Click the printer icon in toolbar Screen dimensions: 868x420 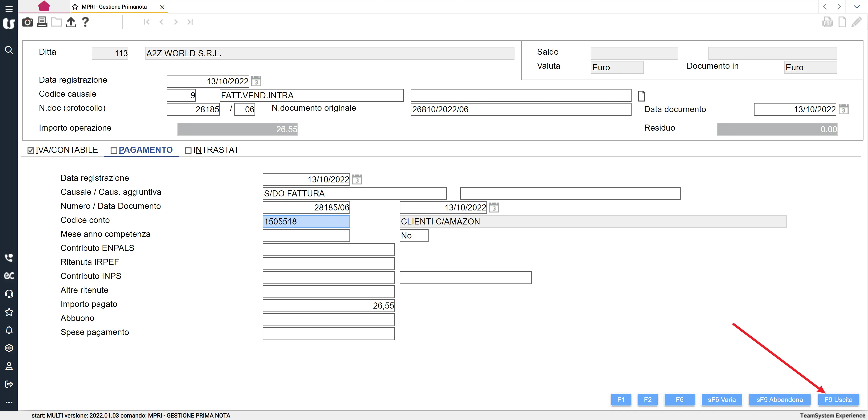click(42, 22)
